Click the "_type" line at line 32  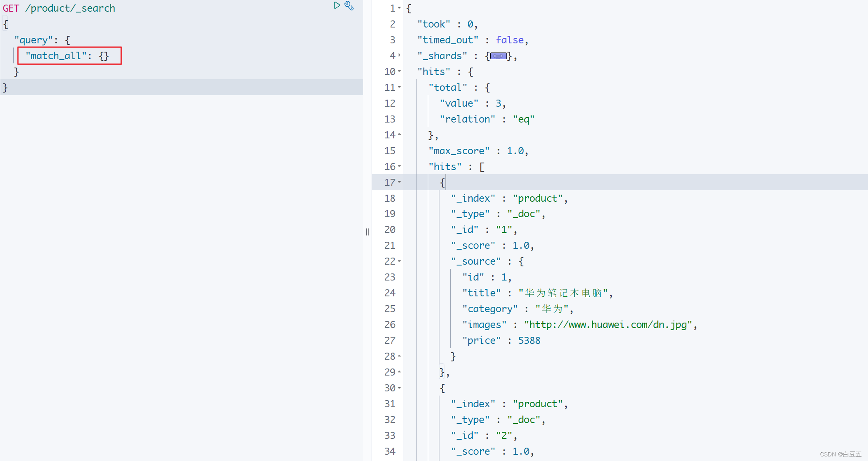(498, 420)
